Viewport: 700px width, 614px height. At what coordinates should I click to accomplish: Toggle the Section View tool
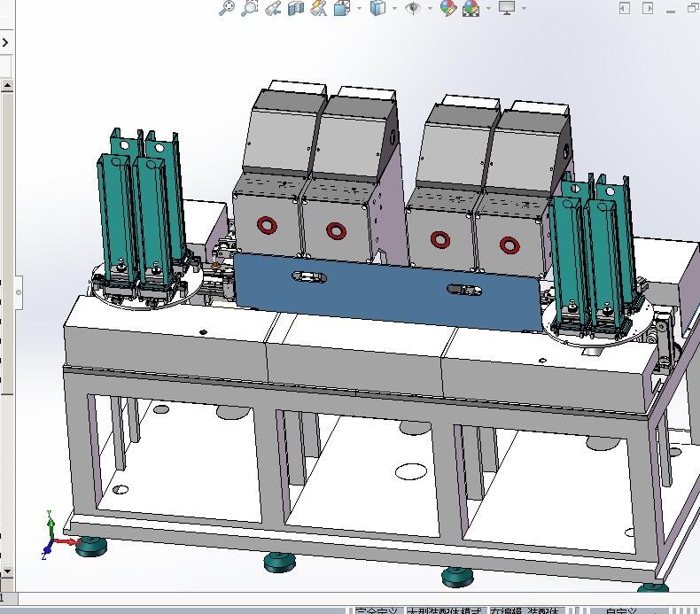coord(296,8)
